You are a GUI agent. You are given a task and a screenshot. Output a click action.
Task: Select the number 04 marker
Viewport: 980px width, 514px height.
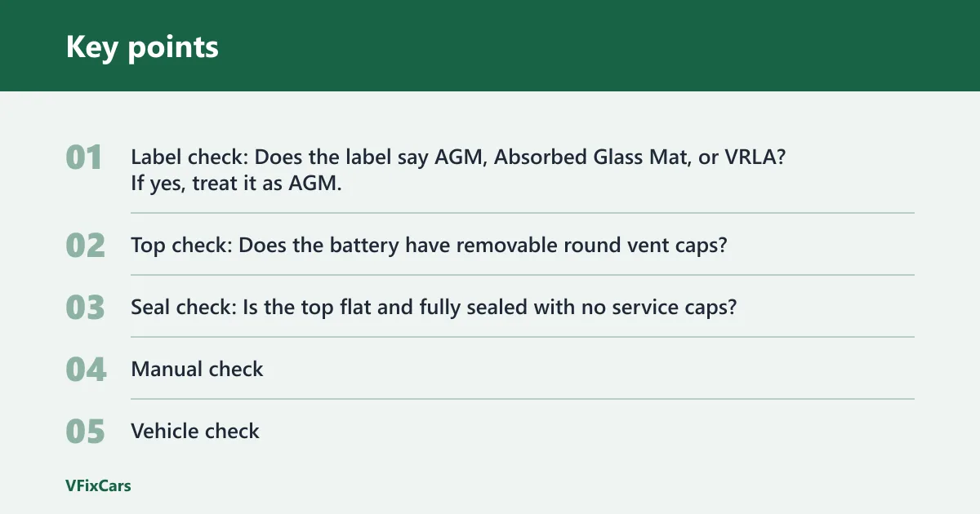[86, 369]
